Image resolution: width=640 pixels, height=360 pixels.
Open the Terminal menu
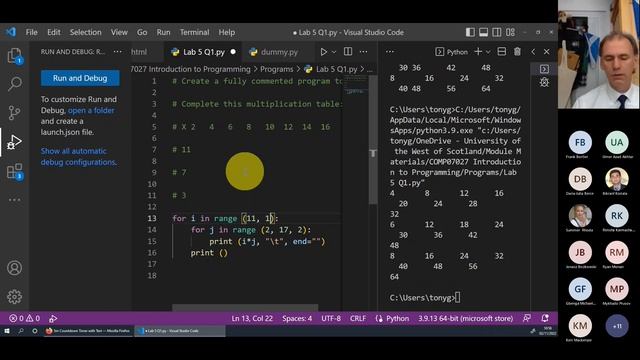pyautogui.click(x=195, y=32)
